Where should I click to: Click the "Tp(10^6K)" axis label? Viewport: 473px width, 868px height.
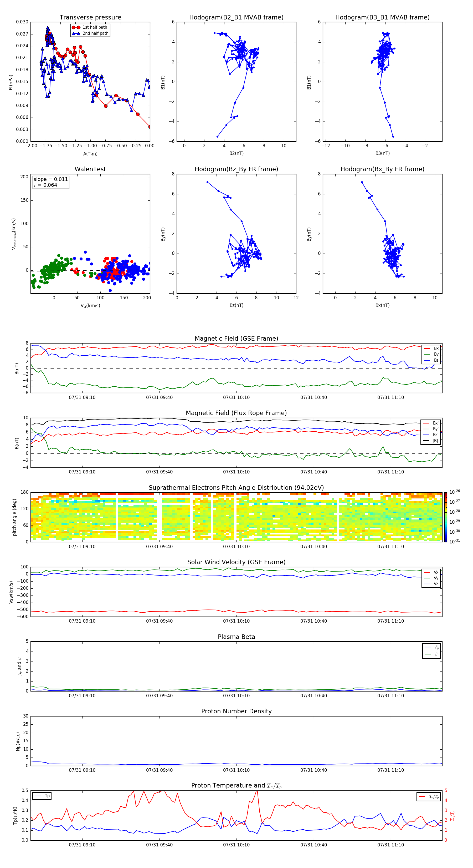[x=15, y=815]
